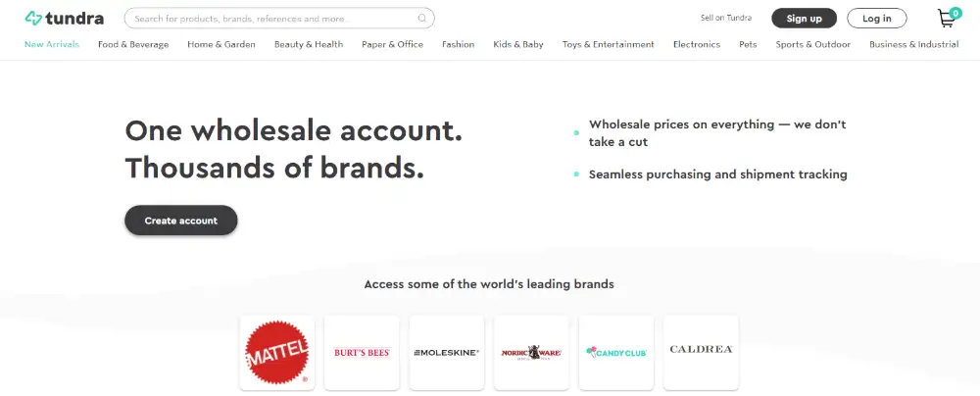Screen dimensions: 980x396
Task: Click the Log in button
Action: pos(877,19)
